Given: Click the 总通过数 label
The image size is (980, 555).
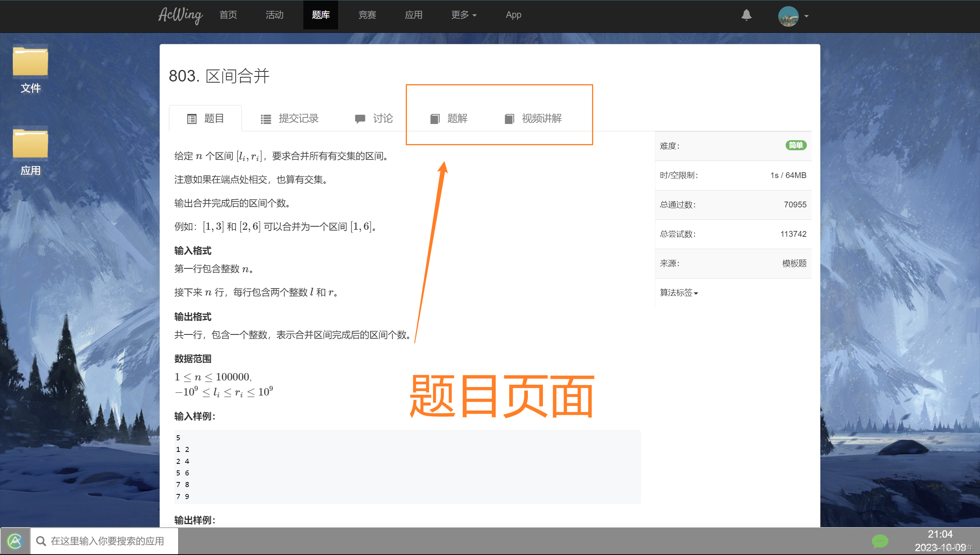Looking at the screenshot, I should pyautogui.click(x=678, y=205).
